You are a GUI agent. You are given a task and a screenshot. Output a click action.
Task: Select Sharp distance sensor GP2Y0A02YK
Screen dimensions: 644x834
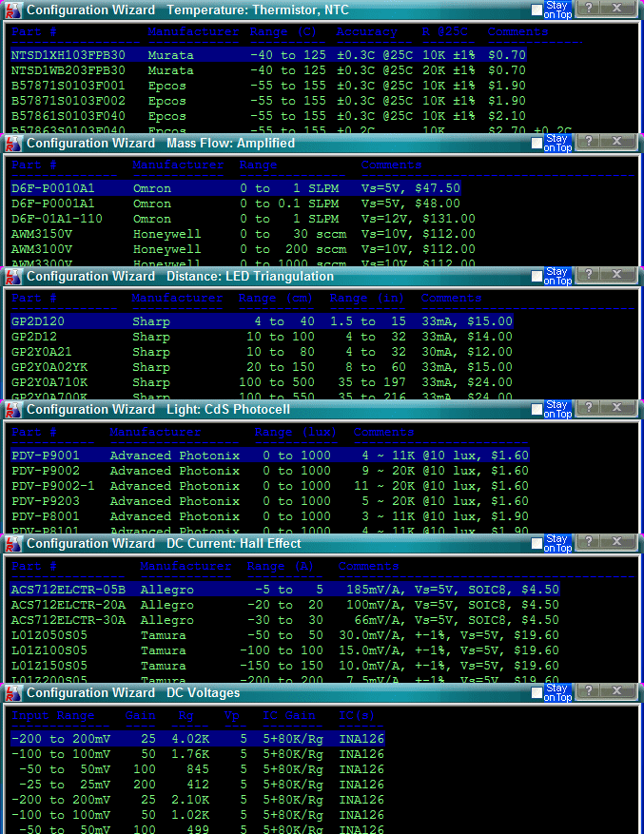pos(262,367)
